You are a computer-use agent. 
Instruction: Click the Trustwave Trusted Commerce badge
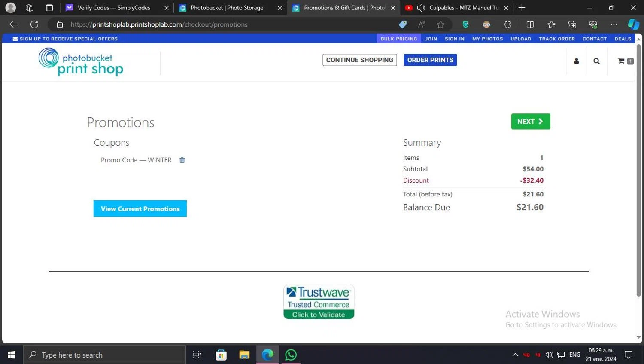pyautogui.click(x=319, y=302)
